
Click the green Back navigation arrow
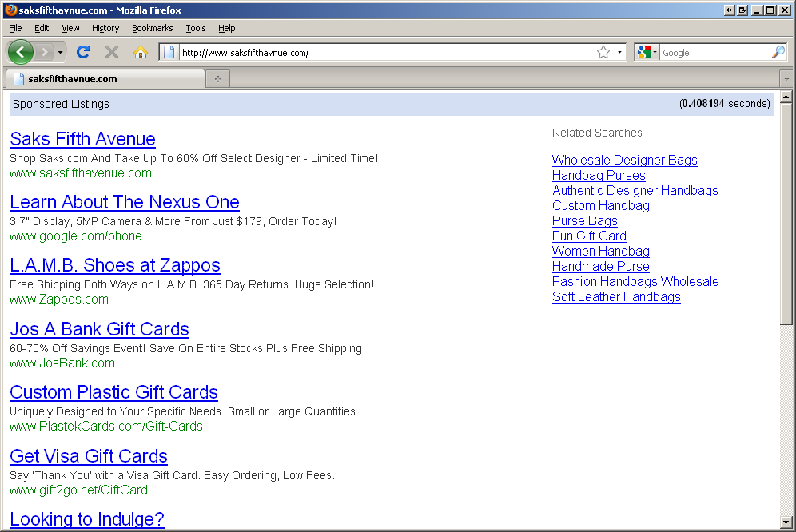[21, 52]
